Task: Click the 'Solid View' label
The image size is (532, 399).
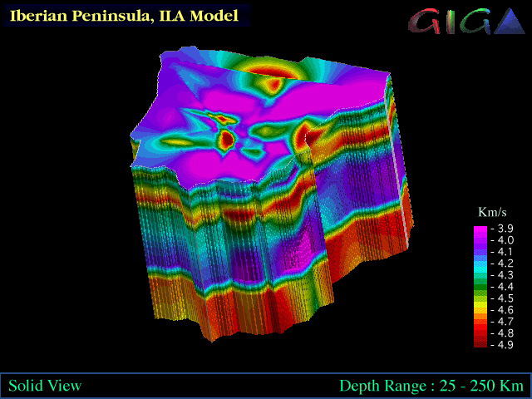Action: pos(45,386)
